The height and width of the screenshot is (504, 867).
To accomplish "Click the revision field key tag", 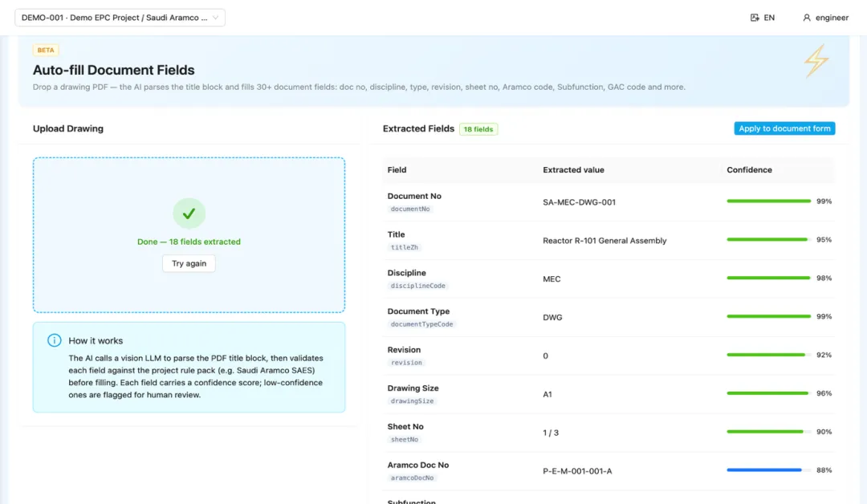I will click(x=406, y=363).
